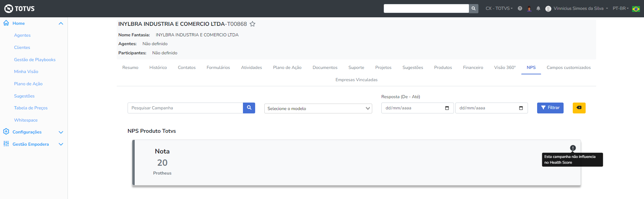Click the Nota 20 Protheus card

(x=357, y=163)
